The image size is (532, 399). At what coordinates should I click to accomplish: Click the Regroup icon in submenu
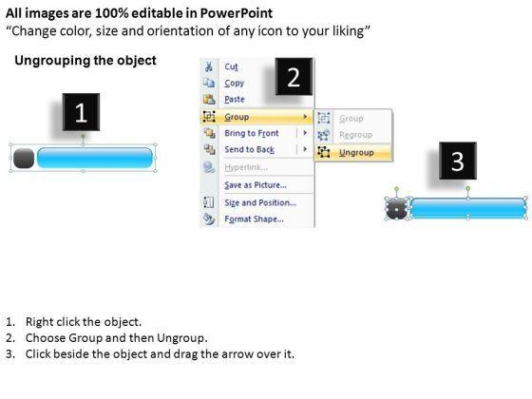pyautogui.click(x=323, y=135)
